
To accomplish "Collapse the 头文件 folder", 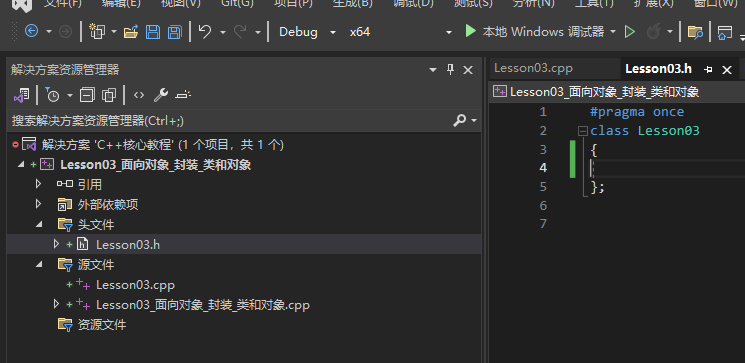I will tap(39, 224).
